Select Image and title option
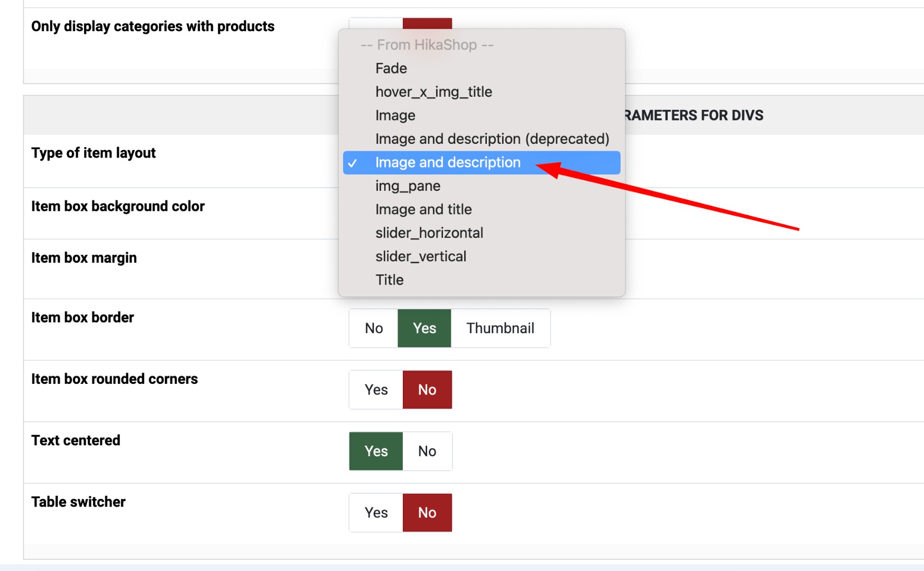 click(423, 209)
